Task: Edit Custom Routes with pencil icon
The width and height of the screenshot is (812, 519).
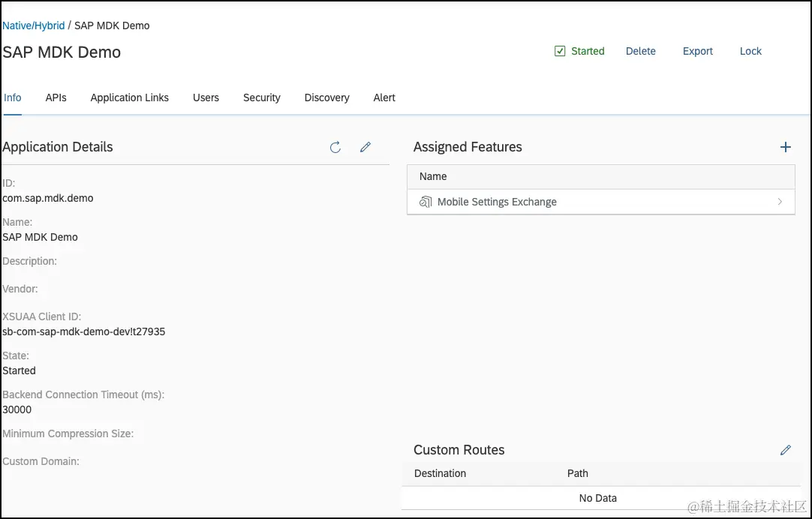Action: tap(785, 450)
